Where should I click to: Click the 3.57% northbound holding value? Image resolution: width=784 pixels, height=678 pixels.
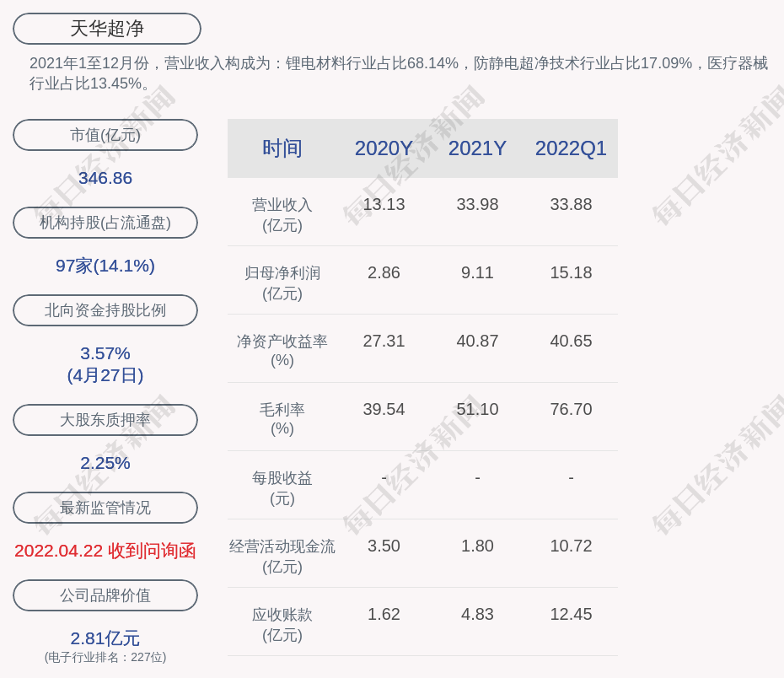pyautogui.click(x=105, y=353)
